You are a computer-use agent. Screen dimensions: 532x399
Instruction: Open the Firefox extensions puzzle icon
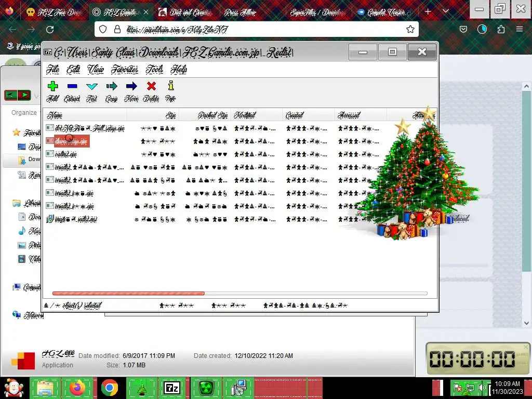(x=501, y=29)
